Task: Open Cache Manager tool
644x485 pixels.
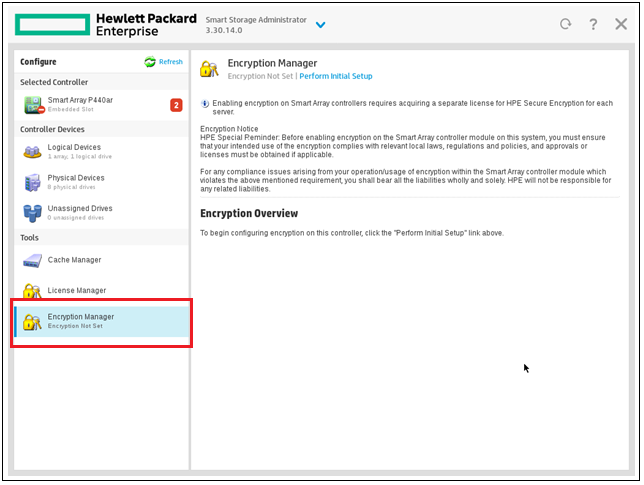Action: 101,260
